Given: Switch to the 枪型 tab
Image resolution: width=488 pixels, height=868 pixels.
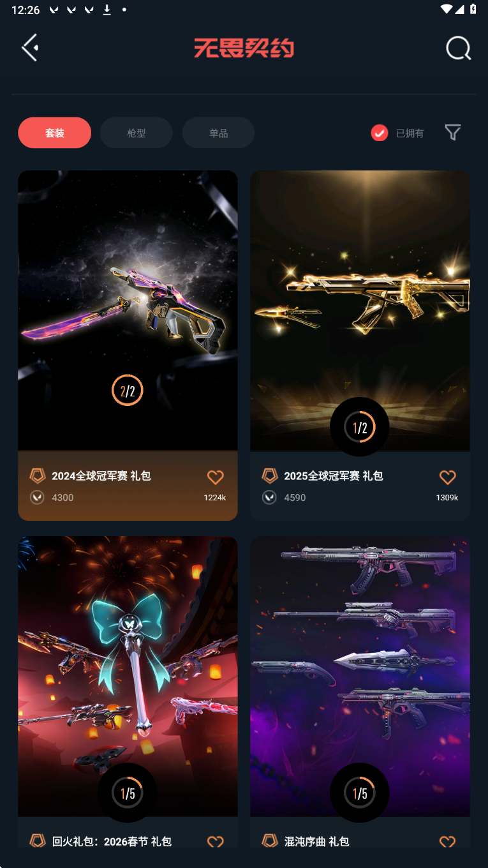Looking at the screenshot, I should point(137,133).
